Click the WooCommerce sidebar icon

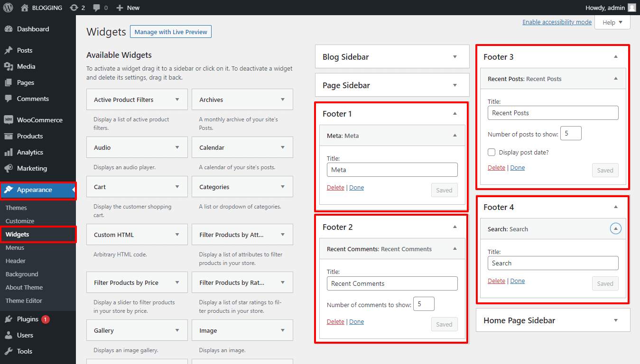tap(9, 120)
